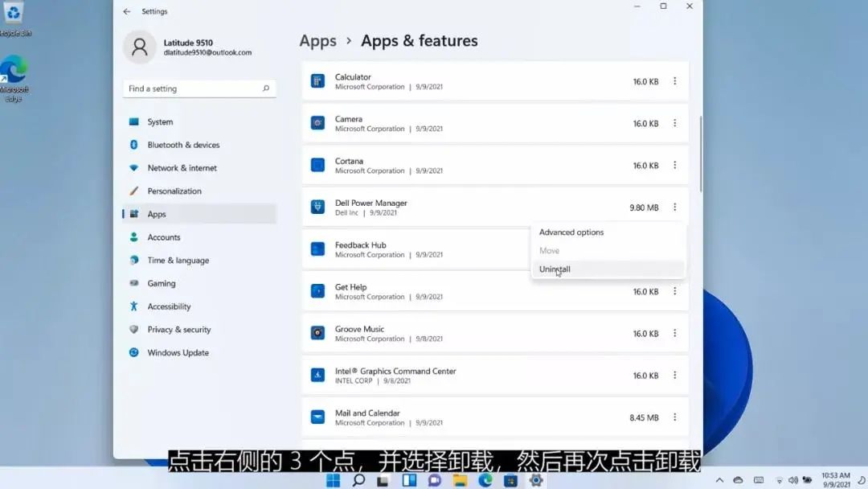Image resolution: width=868 pixels, height=489 pixels.
Task: Click the Latitude 9510 account profile
Action: tap(184, 47)
